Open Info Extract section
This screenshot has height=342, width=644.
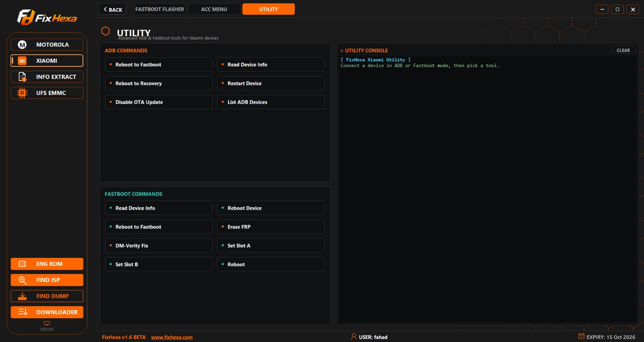(x=47, y=77)
